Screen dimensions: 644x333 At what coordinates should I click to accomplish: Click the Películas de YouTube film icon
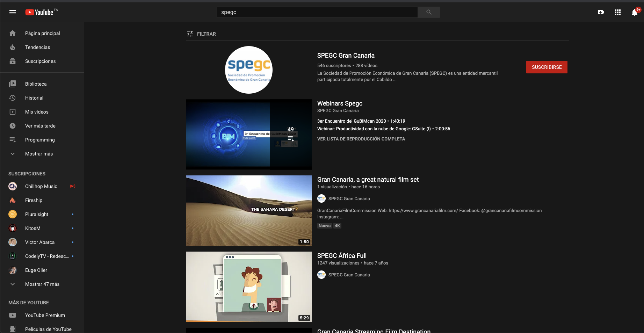click(x=13, y=329)
